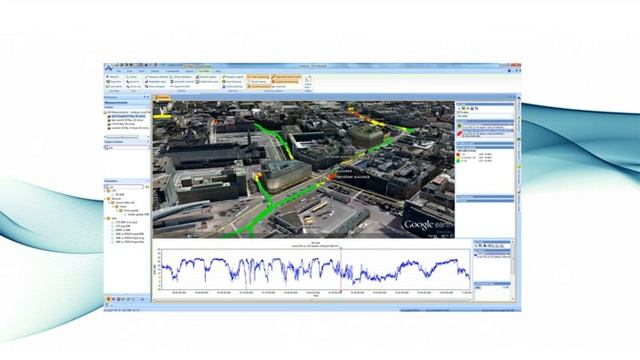Select the bold highlighted measurement file row
Screen dimensions: 640x360
tap(126, 116)
